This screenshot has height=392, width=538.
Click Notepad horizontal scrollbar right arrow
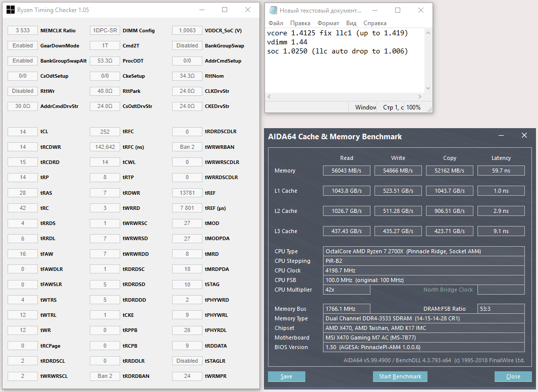(419, 97)
